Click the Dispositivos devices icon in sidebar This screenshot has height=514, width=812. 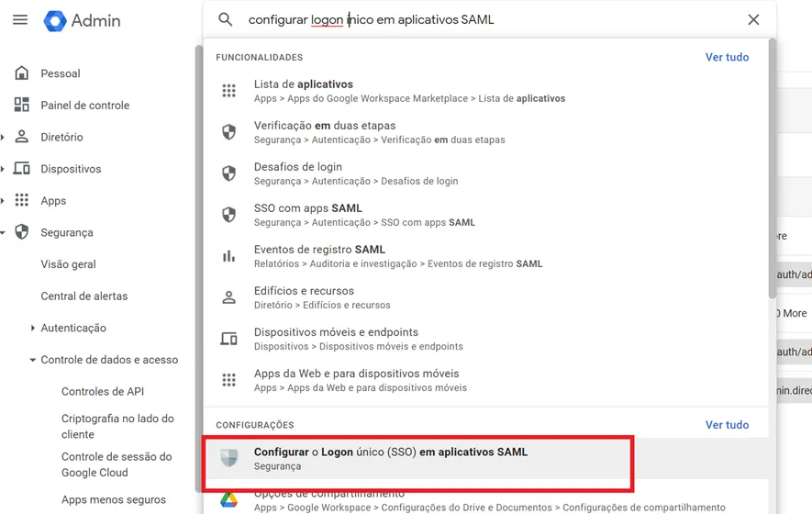pyautogui.click(x=22, y=168)
